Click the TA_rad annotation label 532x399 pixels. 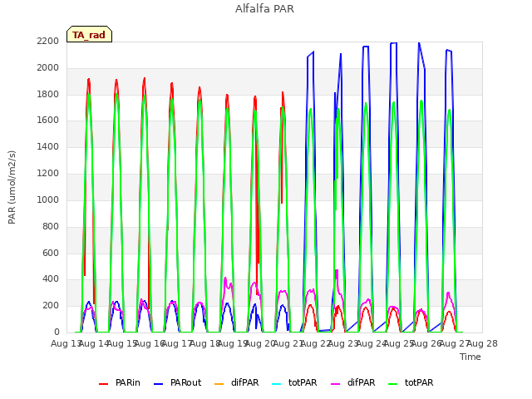(89, 34)
